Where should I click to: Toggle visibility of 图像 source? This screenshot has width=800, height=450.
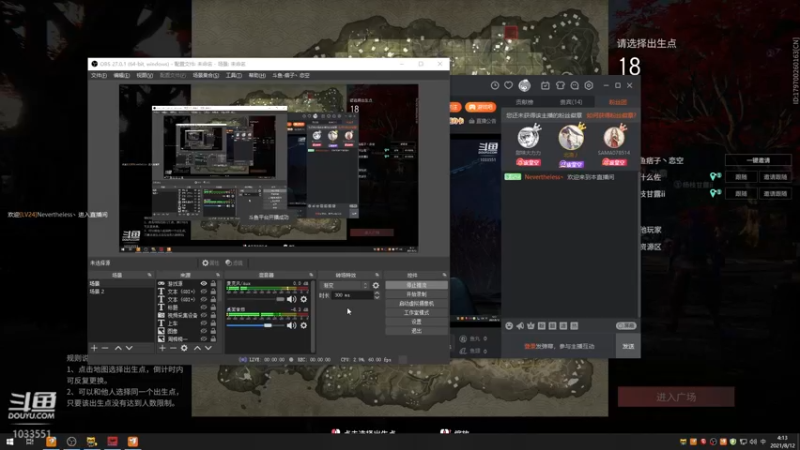[204, 331]
